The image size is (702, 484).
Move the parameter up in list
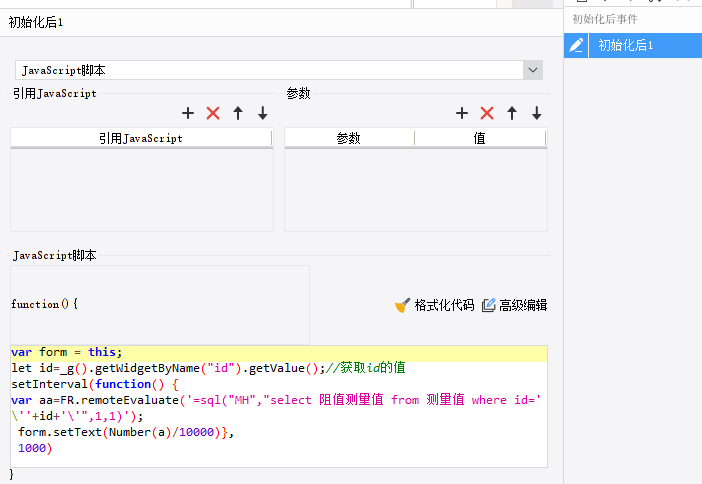[x=512, y=114]
